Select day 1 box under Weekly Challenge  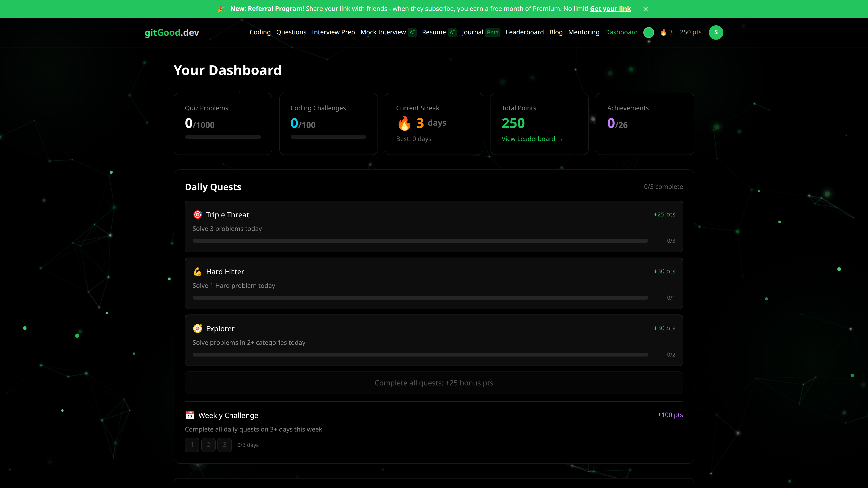192,445
